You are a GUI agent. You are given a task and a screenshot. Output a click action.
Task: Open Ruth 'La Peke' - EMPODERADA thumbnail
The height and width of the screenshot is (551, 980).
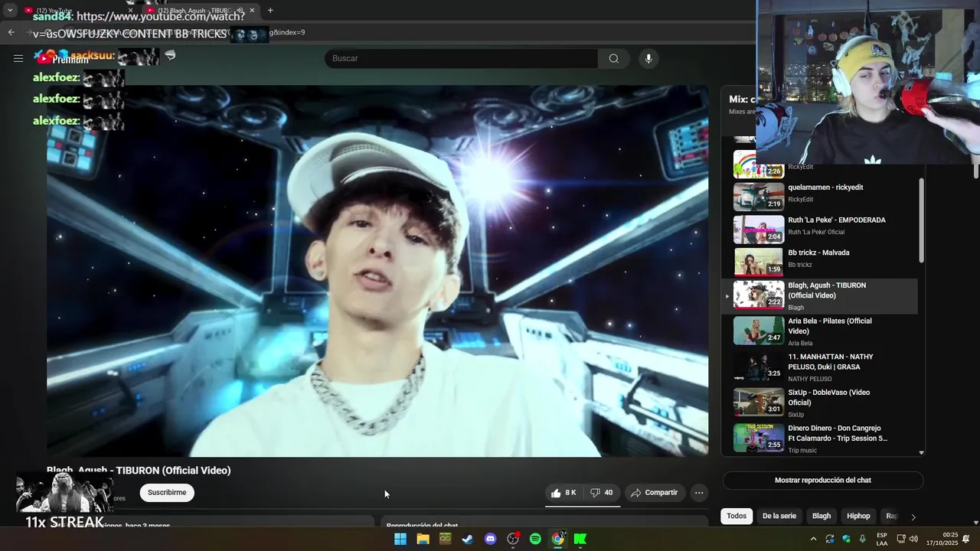point(759,229)
